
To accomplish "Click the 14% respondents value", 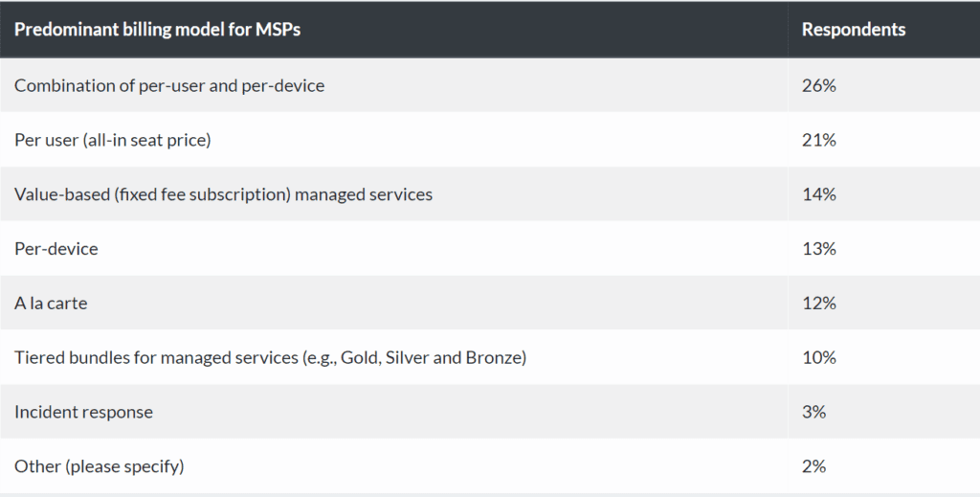I will point(819,193).
